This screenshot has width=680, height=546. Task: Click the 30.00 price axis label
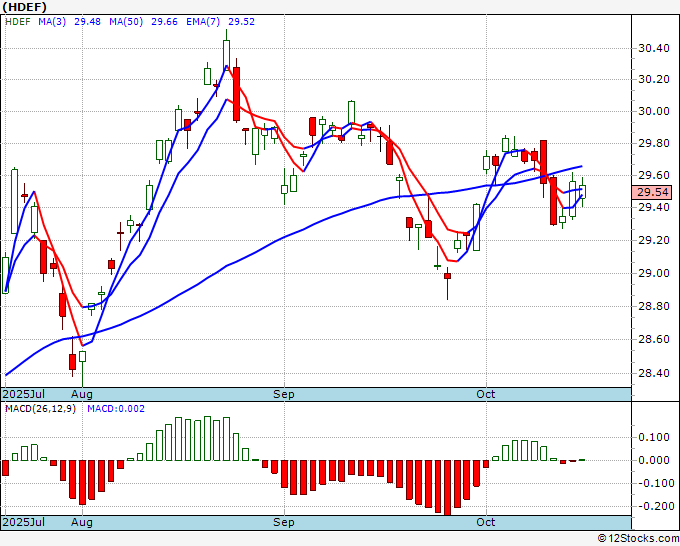(654, 111)
